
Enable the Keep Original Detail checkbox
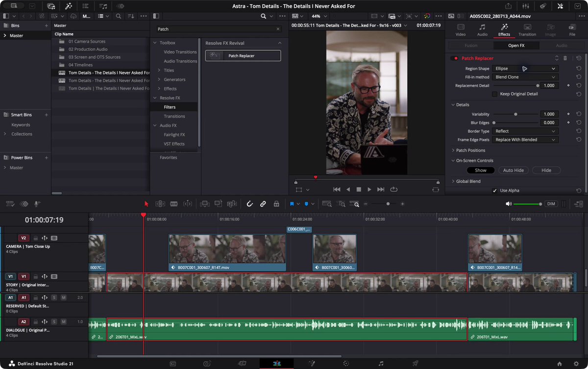point(494,94)
